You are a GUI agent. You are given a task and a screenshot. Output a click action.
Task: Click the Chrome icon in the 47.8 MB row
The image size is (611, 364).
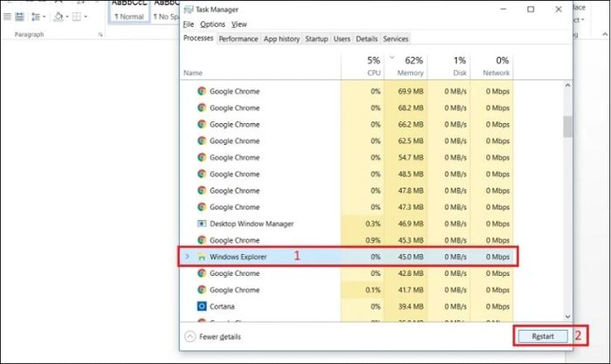tap(202, 190)
